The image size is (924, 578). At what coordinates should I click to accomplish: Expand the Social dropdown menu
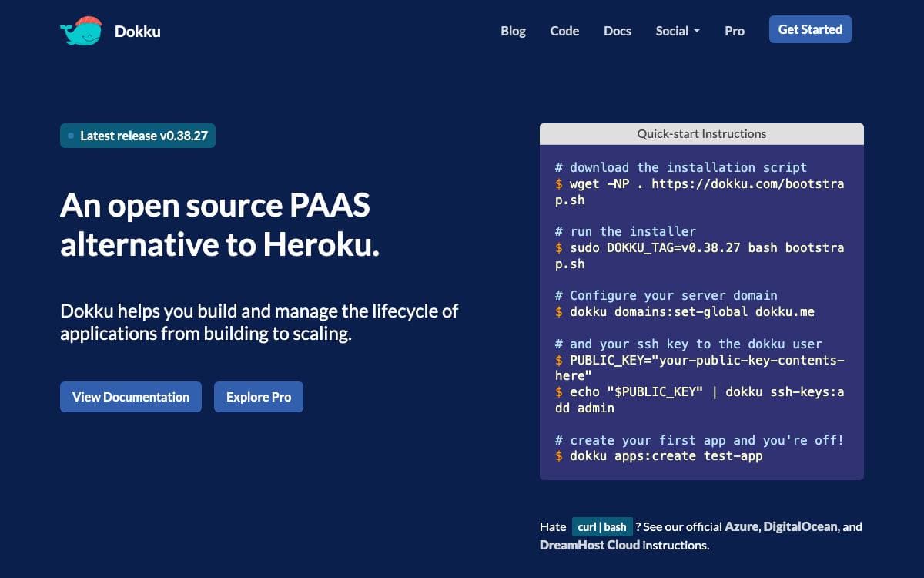678,31
